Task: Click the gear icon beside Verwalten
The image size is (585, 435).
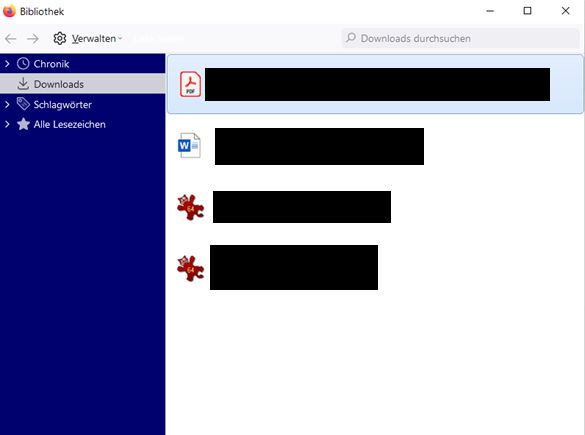Action: (60, 38)
